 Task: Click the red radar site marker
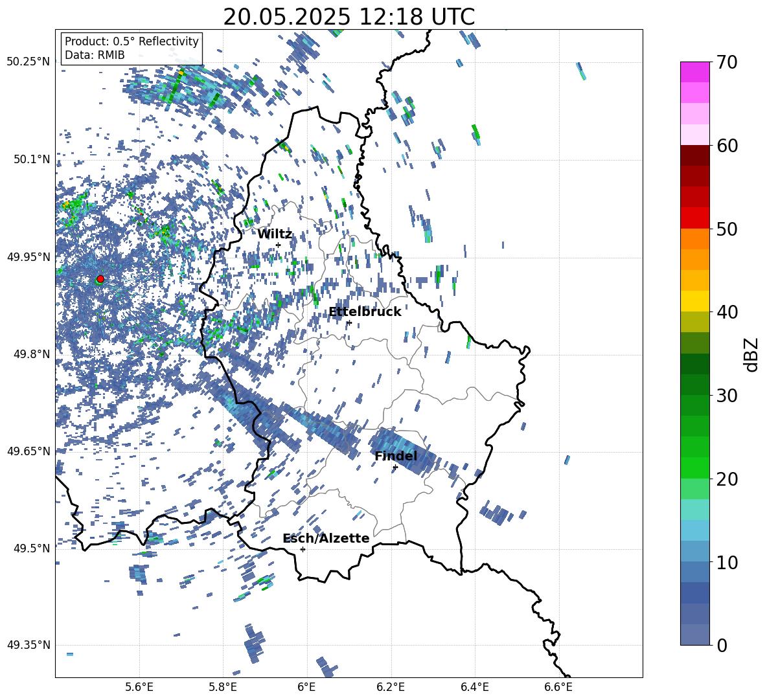tap(100, 279)
